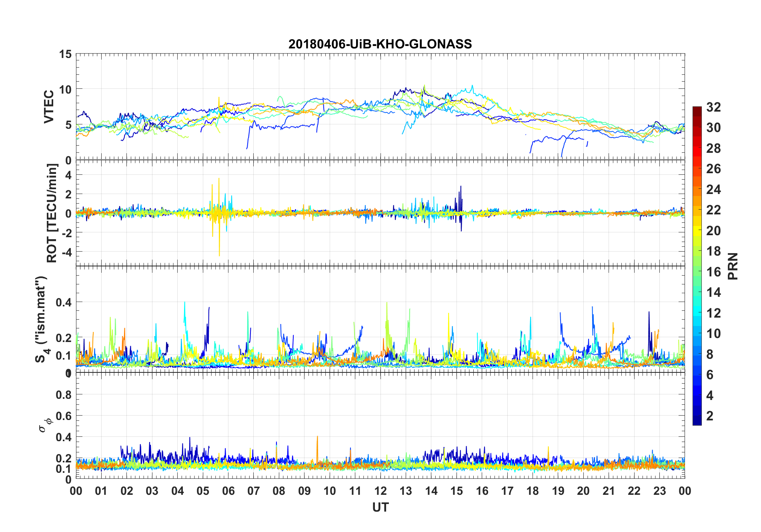Click colorbar tick label 28
Image resolution: width=761 pixels, height=532 pixels.
[713, 148]
